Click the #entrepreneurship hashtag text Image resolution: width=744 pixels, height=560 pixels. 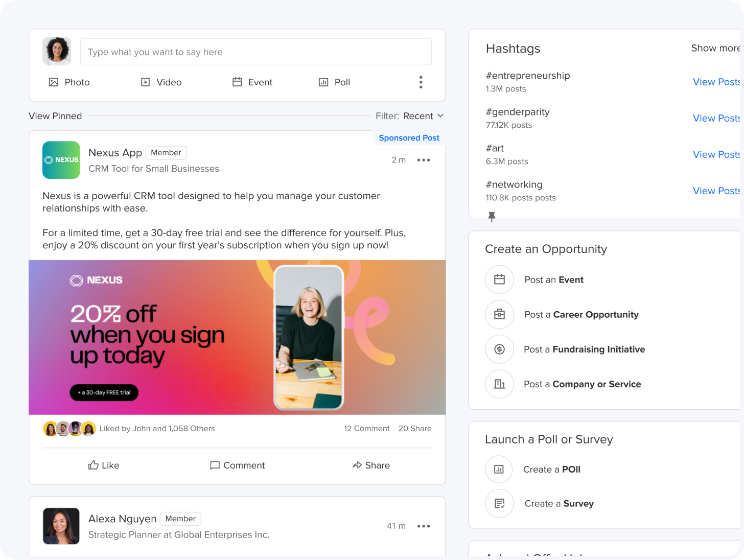(528, 76)
